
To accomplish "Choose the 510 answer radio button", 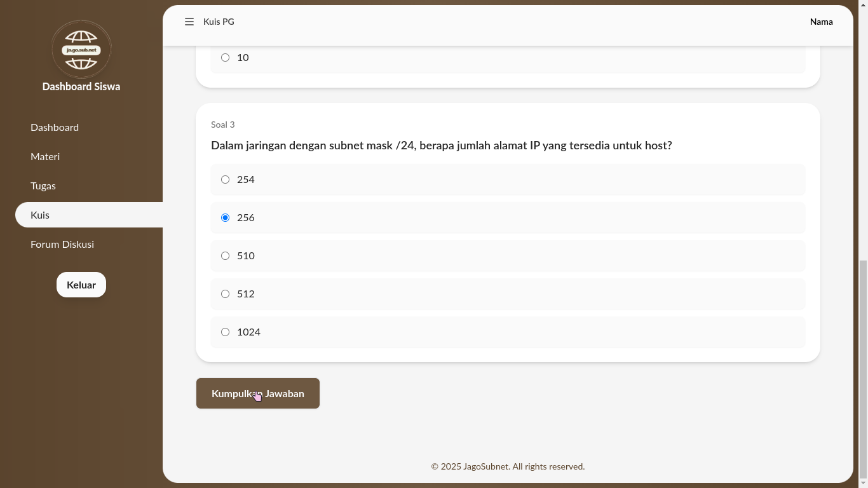I will (225, 256).
